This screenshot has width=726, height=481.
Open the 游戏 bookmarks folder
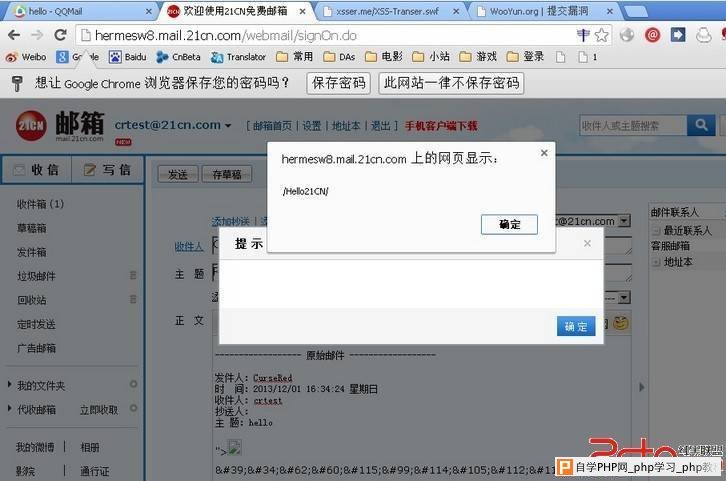[x=478, y=56]
